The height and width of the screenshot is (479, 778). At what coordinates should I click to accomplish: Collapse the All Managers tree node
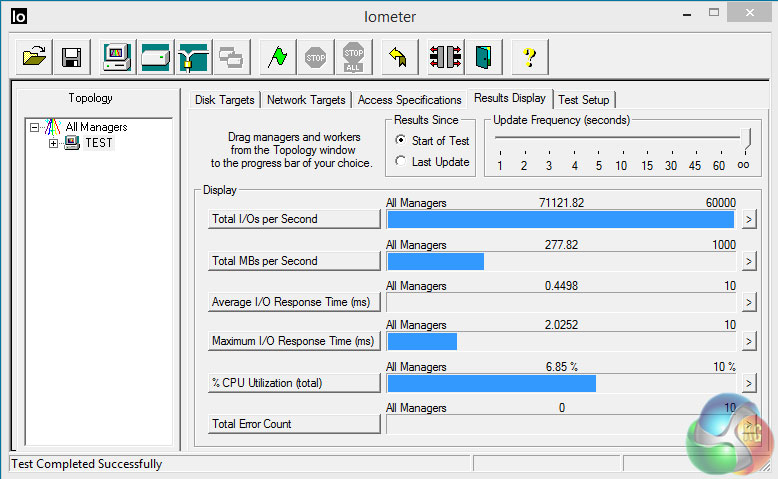click(x=34, y=128)
